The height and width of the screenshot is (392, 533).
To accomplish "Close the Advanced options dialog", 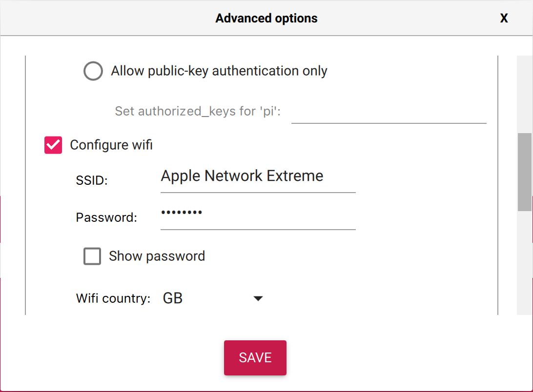I will tap(504, 18).
